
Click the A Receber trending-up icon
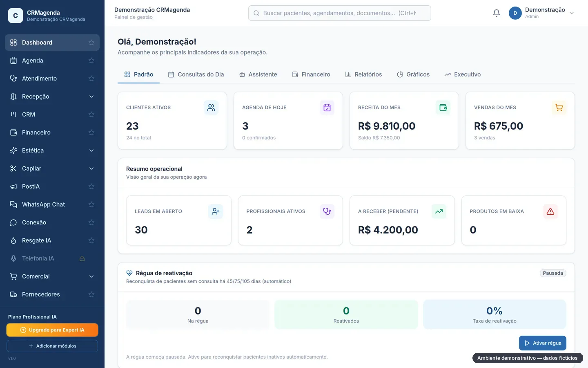point(439,211)
